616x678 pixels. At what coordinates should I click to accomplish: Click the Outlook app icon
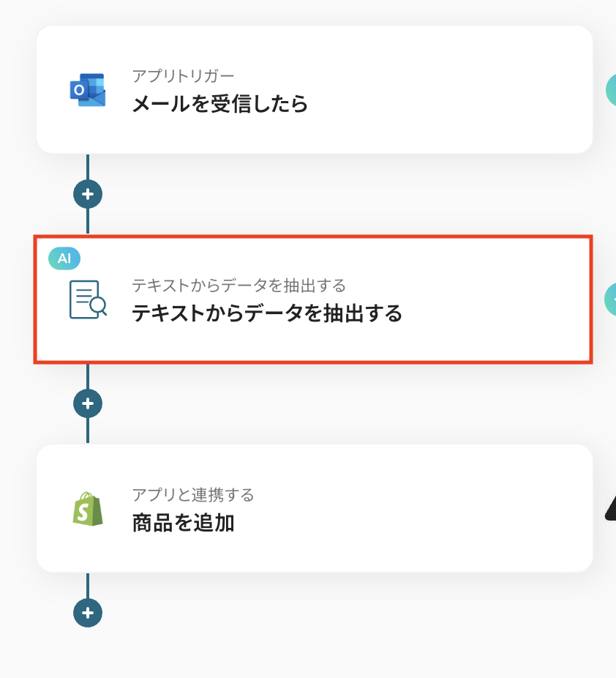click(x=88, y=90)
